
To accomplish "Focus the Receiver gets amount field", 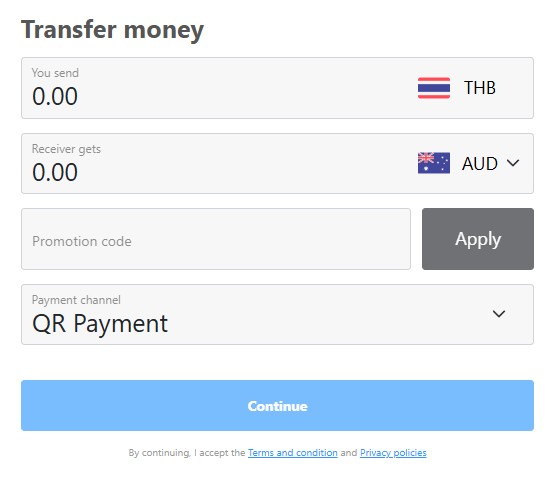I will [x=277, y=164].
